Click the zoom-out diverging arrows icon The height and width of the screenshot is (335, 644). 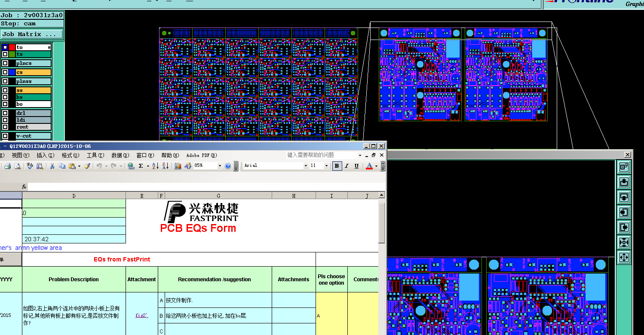coord(624,257)
